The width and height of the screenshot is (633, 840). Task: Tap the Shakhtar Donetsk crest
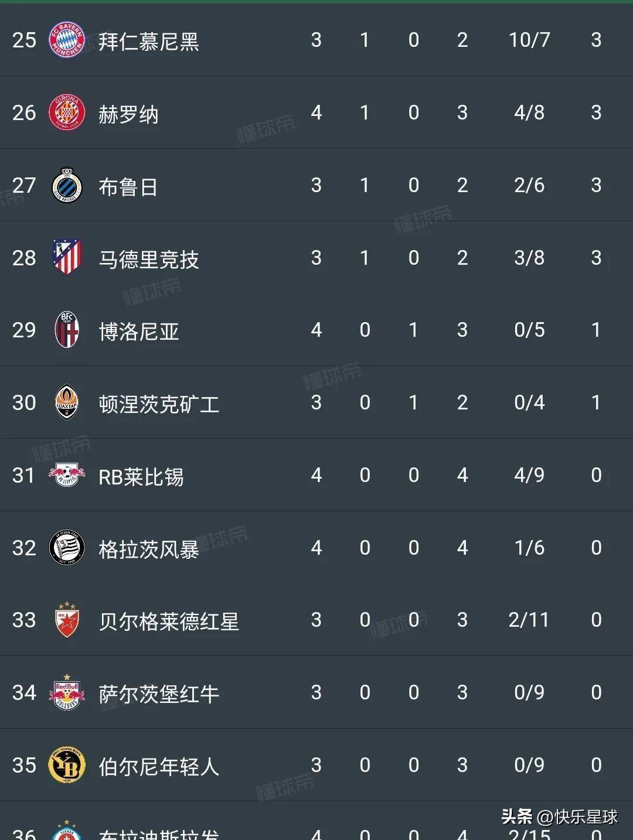[67, 402]
